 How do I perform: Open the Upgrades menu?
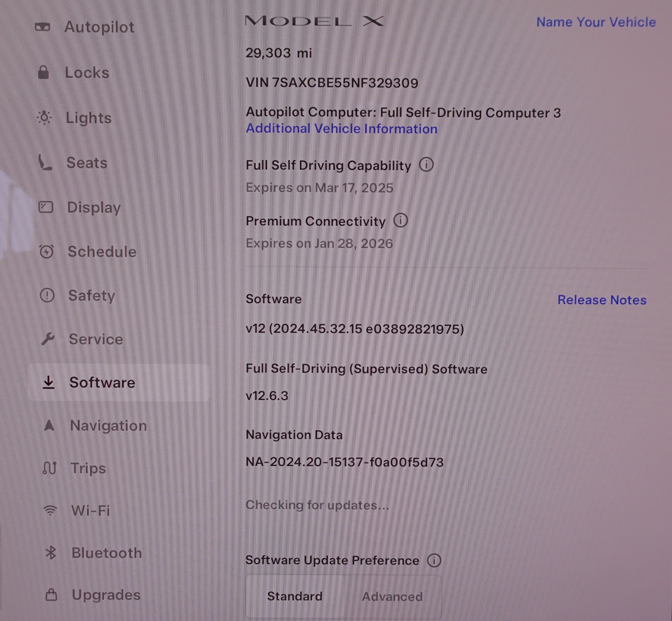click(106, 595)
